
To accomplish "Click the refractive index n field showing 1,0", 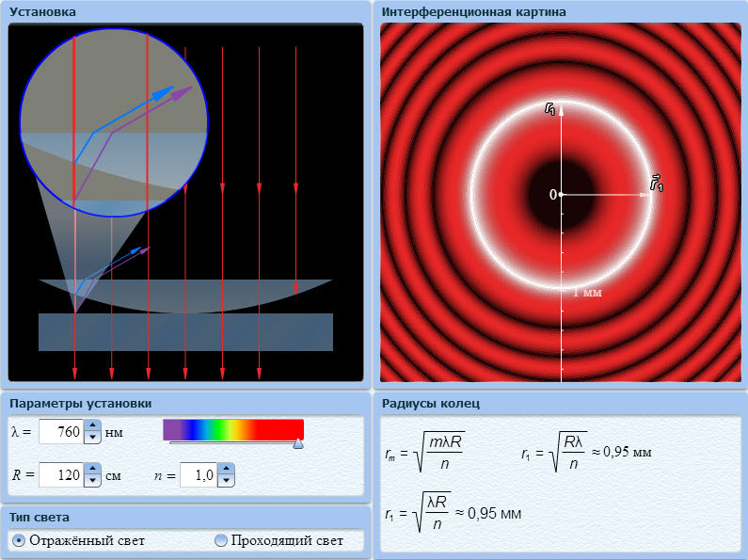I will tap(199, 475).
